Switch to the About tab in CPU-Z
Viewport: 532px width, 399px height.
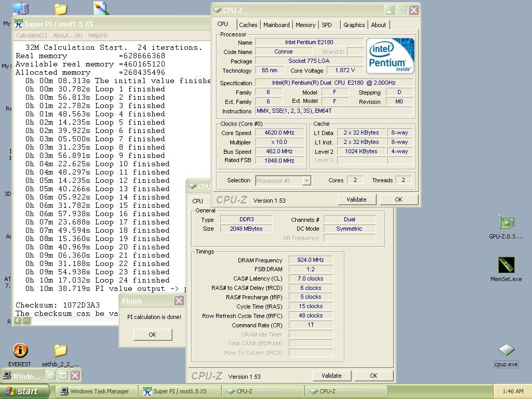pyautogui.click(x=378, y=25)
